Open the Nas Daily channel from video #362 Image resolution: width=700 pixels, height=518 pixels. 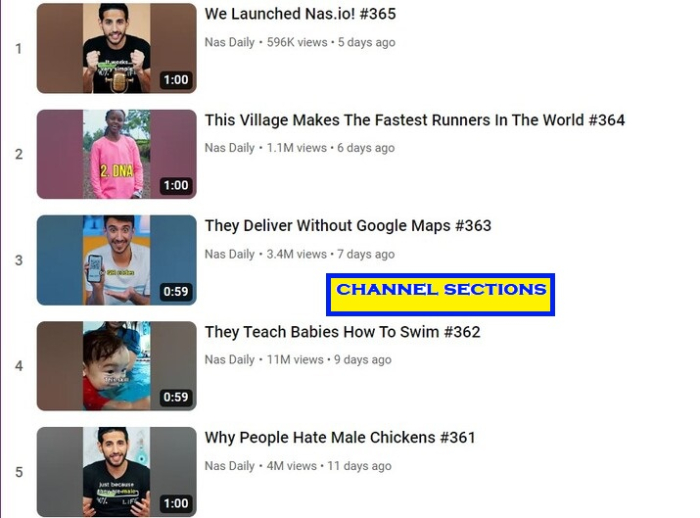point(229,359)
